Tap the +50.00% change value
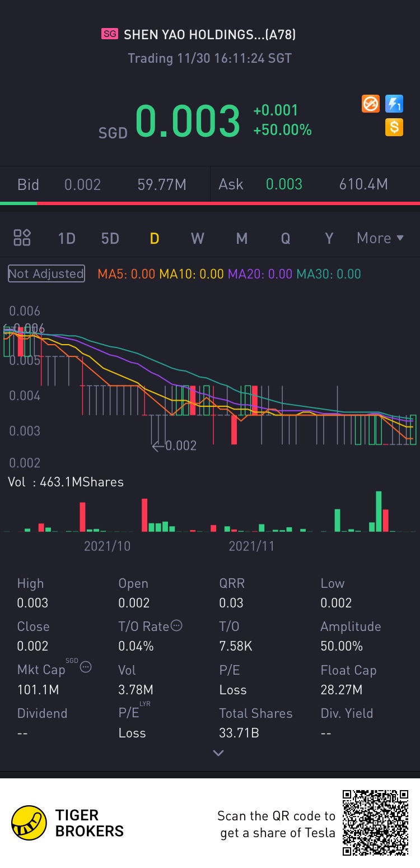 [282, 130]
